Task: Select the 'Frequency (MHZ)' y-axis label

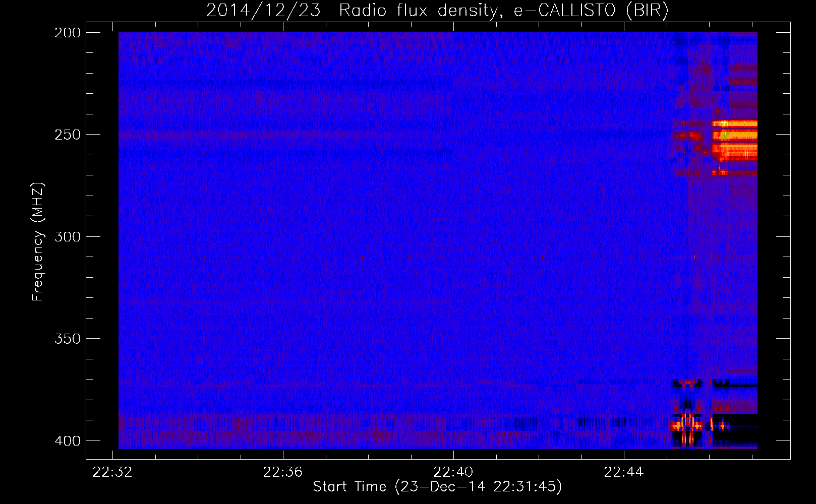Action: 38,242
